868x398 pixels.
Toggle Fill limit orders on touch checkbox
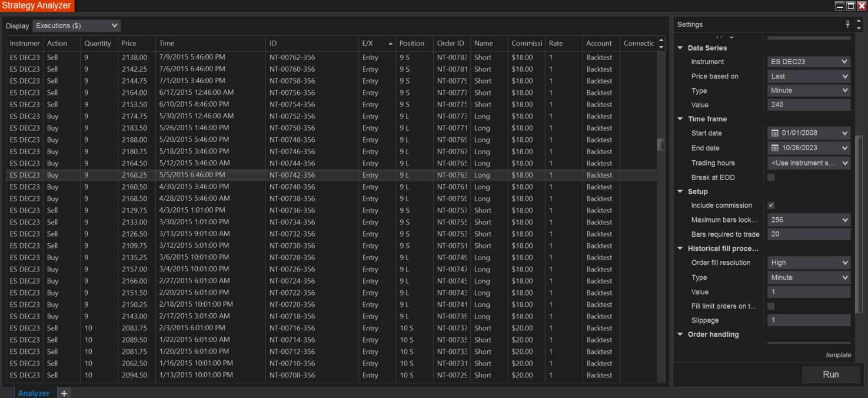pyautogui.click(x=771, y=306)
